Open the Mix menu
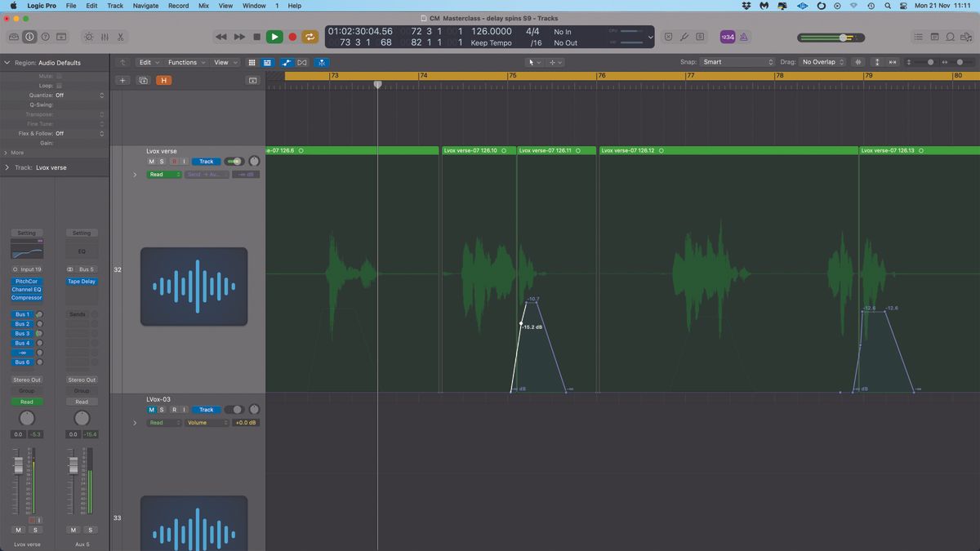 203,6
